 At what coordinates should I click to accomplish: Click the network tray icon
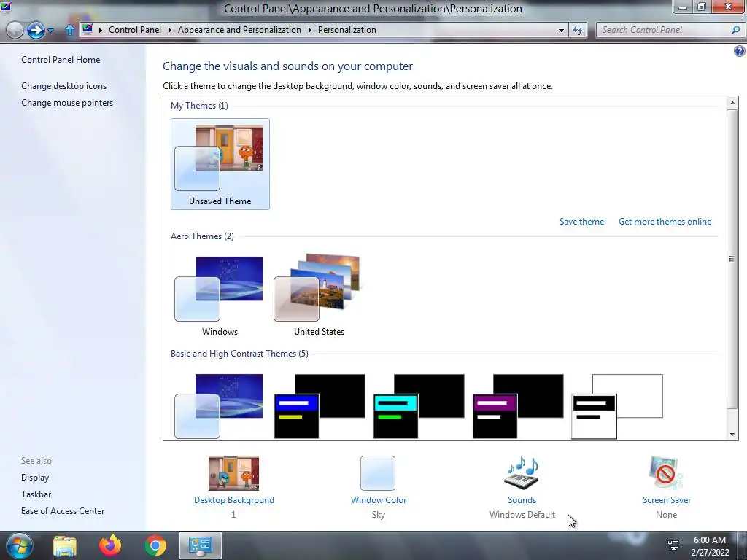coord(673,545)
